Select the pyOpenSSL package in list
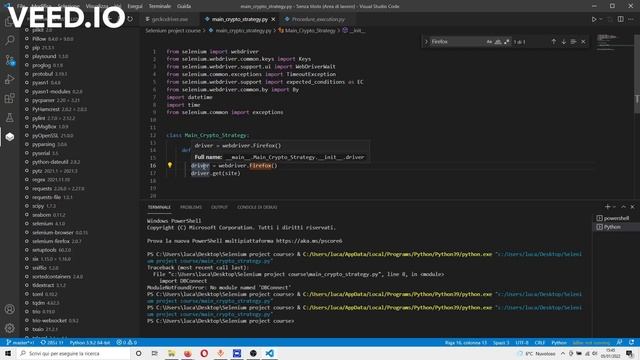The height and width of the screenshot is (360, 640). click(x=53, y=136)
